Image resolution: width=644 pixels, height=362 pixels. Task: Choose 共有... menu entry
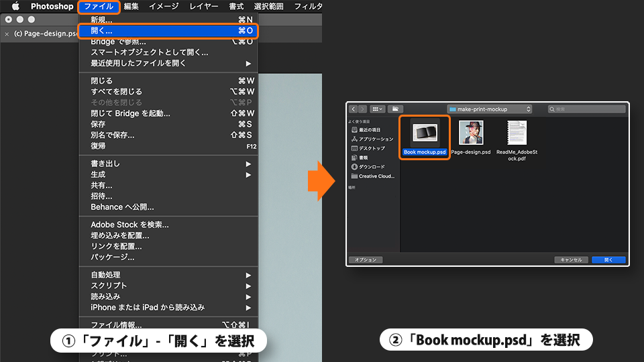[168, 185]
